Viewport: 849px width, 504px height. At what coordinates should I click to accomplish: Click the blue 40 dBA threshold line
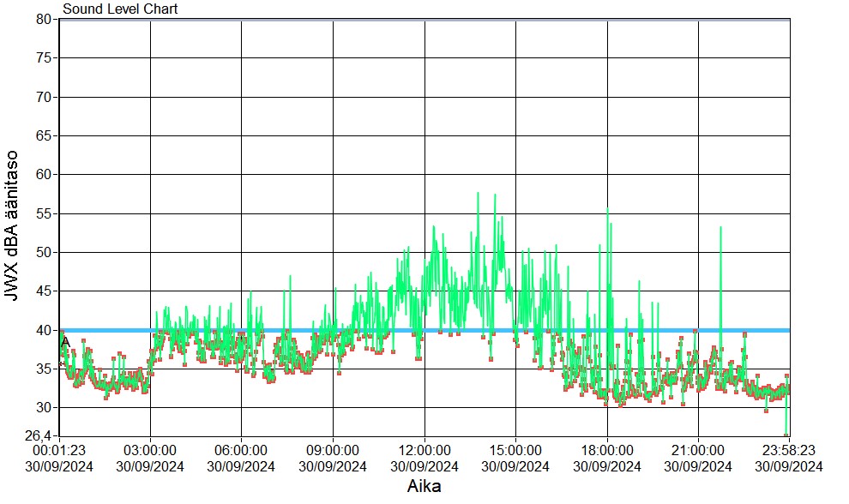(x=424, y=330)
